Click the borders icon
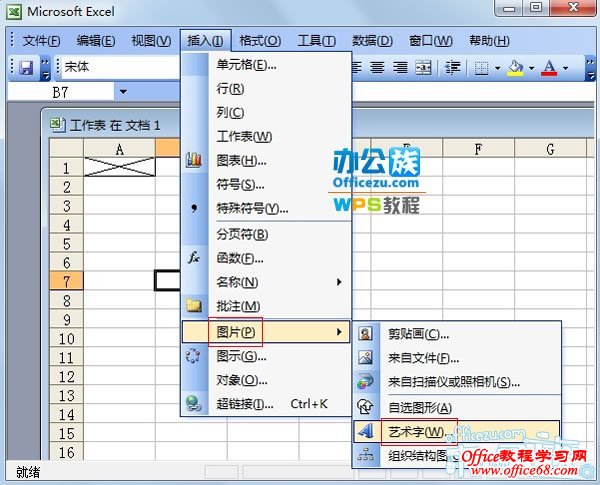600x485 pixels. [x=481, y=68]
